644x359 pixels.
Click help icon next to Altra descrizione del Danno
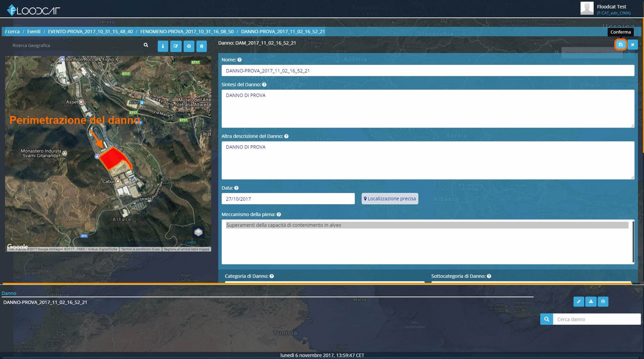tap(286, 136)
